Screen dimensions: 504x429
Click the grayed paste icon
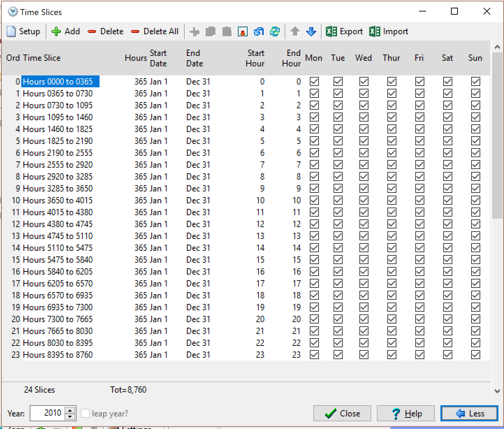tap(227, 32)
